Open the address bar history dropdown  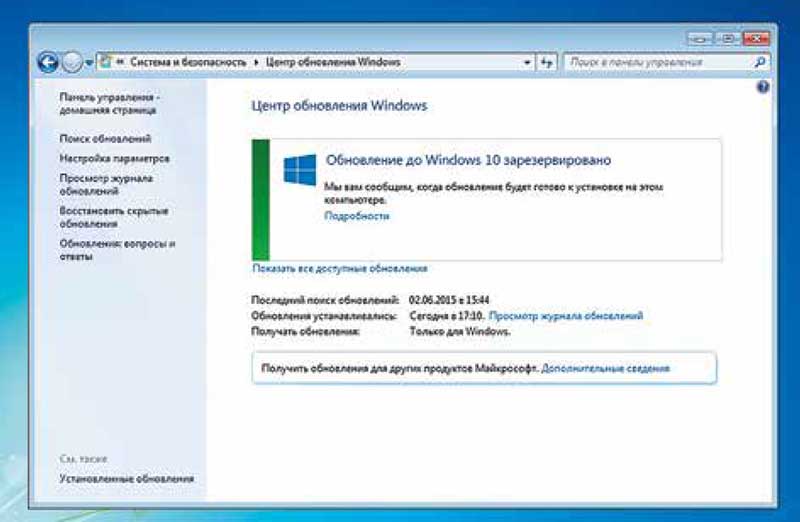pyautogui.click(x=527, y=63)
